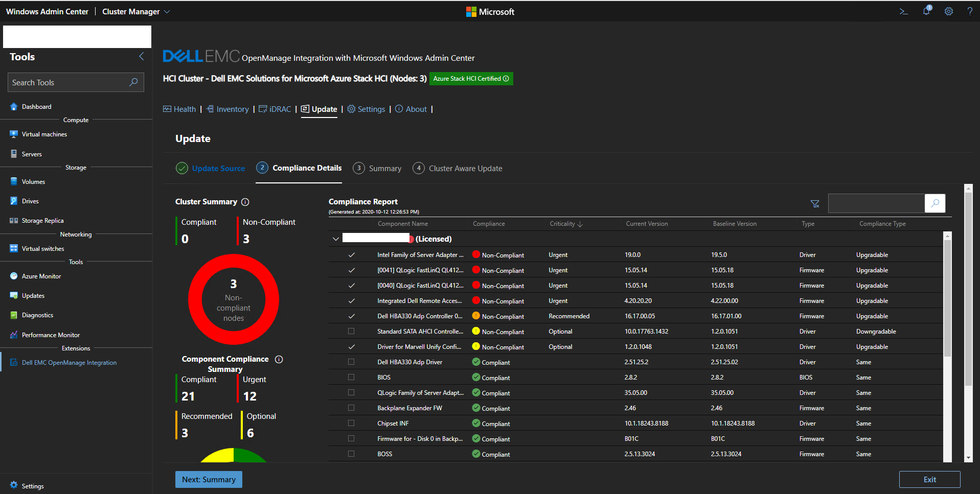Screen dimensions: 980x494
Task: Uncheck the [0040] QLogic FastLinQ row
Action: [351, 286]
